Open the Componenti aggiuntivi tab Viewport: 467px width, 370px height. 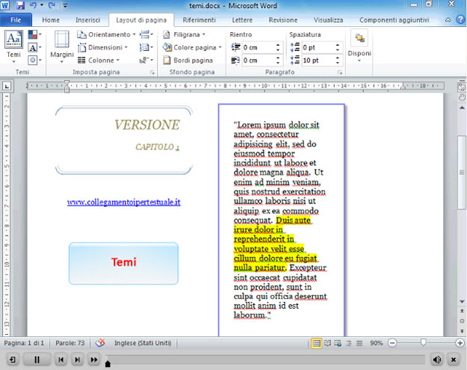coord(394,20)
